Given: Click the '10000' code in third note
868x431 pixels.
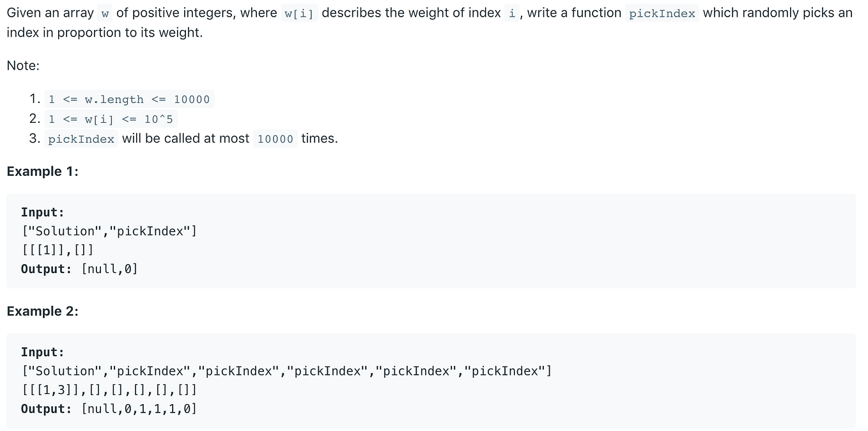Looking at the screenshot, I should tap(275, 139).
